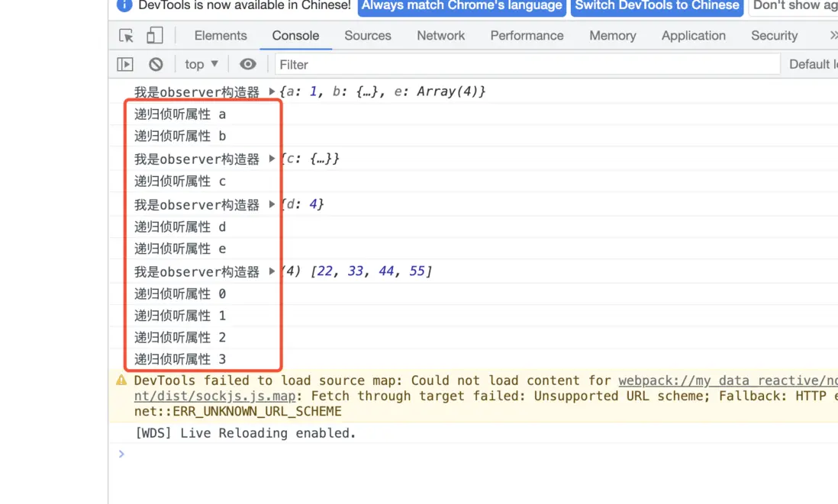
Task: Click 'Always match Chrome's language'
Action: (x=461, y=5)
